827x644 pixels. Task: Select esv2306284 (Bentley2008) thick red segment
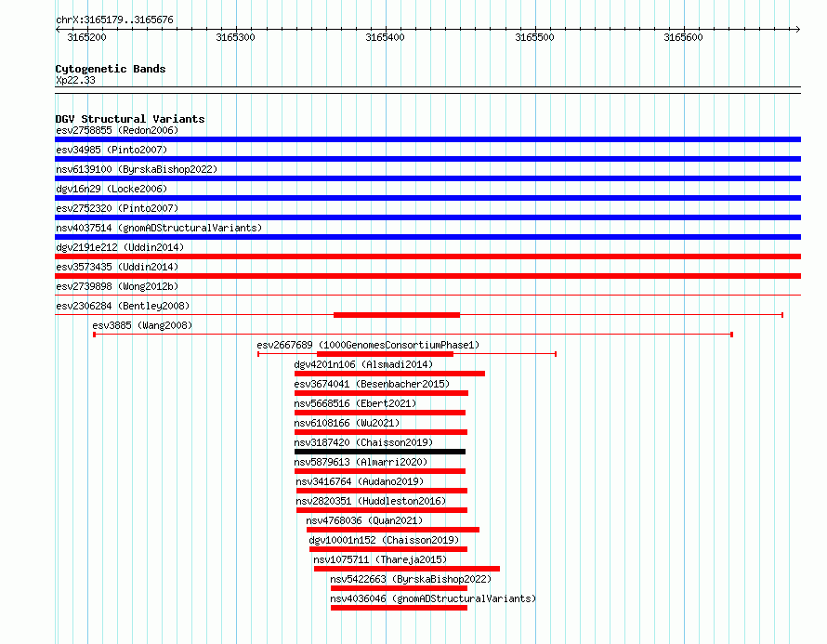click(x=397, y=315)
